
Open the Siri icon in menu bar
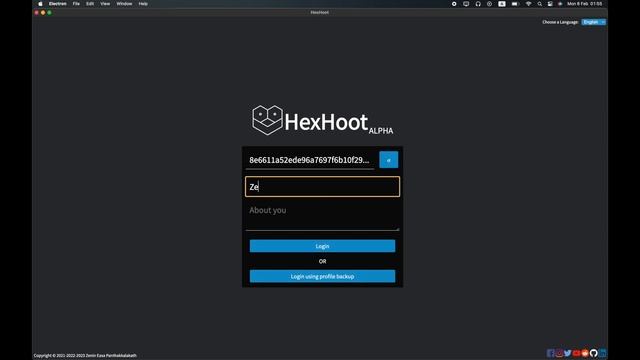pos(560,4)
